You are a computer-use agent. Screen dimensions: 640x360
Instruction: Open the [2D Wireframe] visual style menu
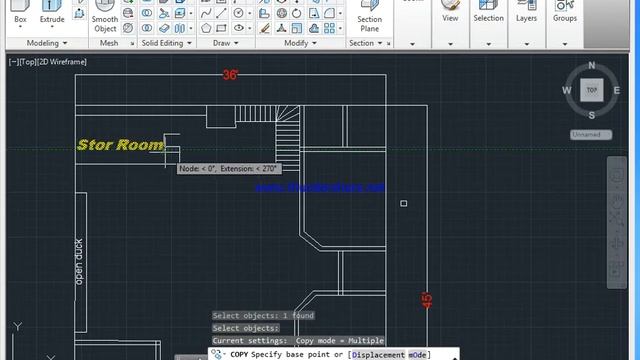pyautogui.click(x=62, y=62)
